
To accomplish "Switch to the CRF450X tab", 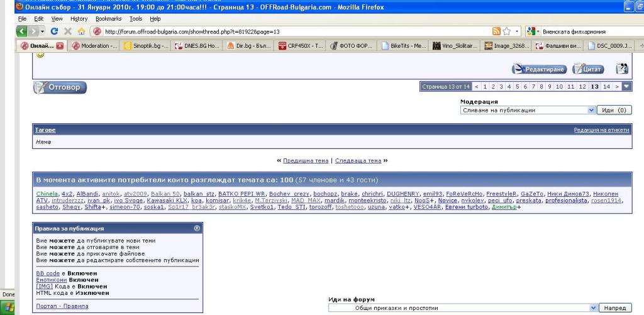I will [x=301, y=46].
